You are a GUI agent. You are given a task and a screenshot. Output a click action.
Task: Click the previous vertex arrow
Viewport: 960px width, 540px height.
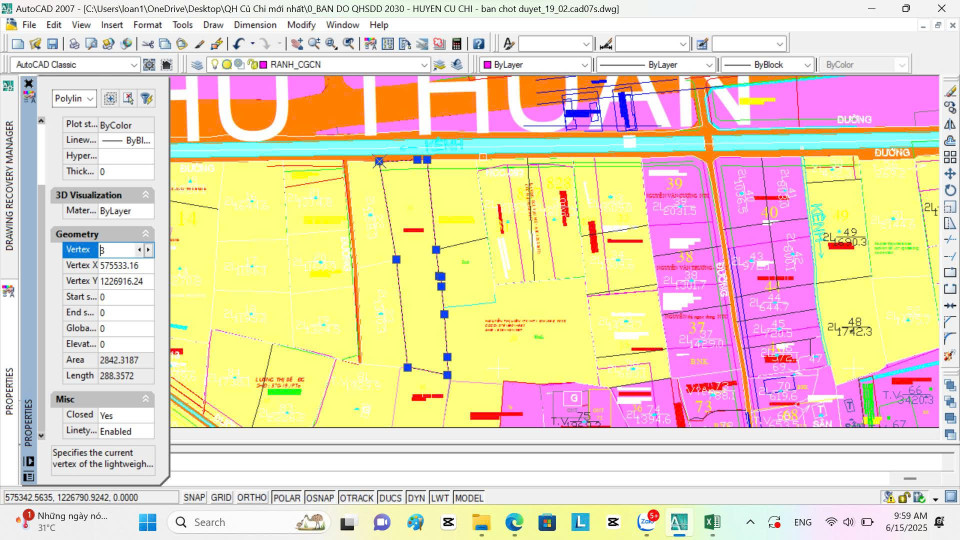pyautogui.click(x=140, y=250)
